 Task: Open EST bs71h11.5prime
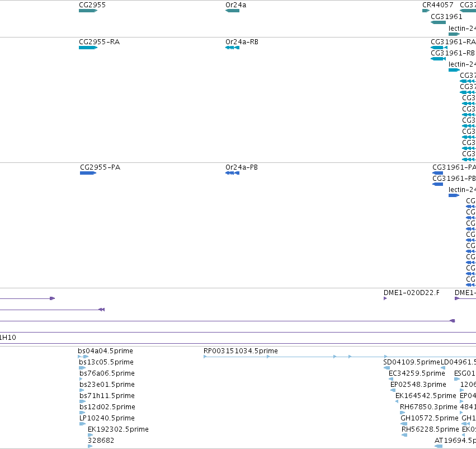tap(107, 395)
